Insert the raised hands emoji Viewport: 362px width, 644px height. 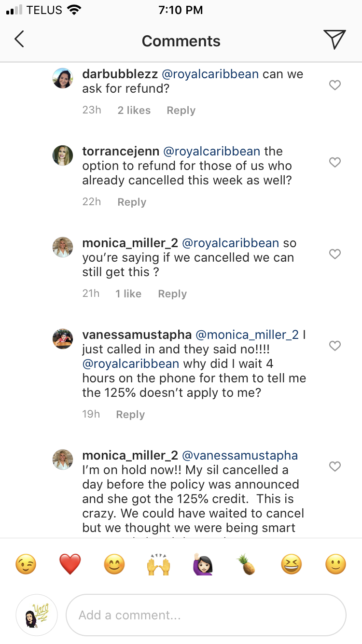159,564
